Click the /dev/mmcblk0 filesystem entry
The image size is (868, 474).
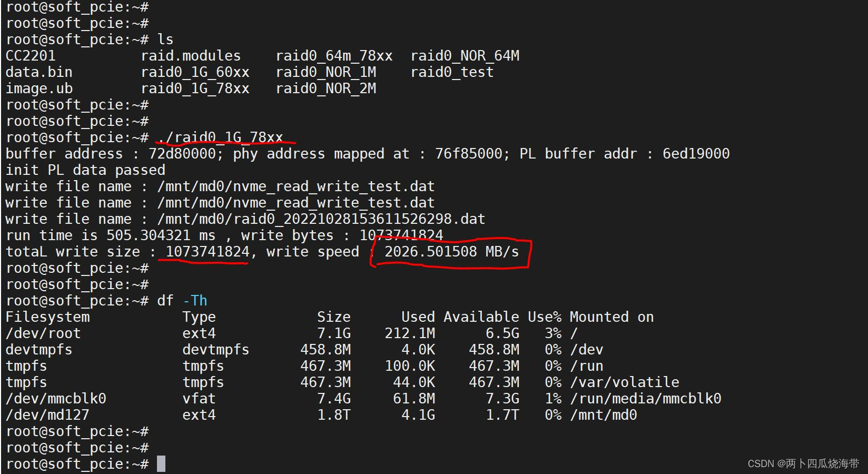[56, 399]
